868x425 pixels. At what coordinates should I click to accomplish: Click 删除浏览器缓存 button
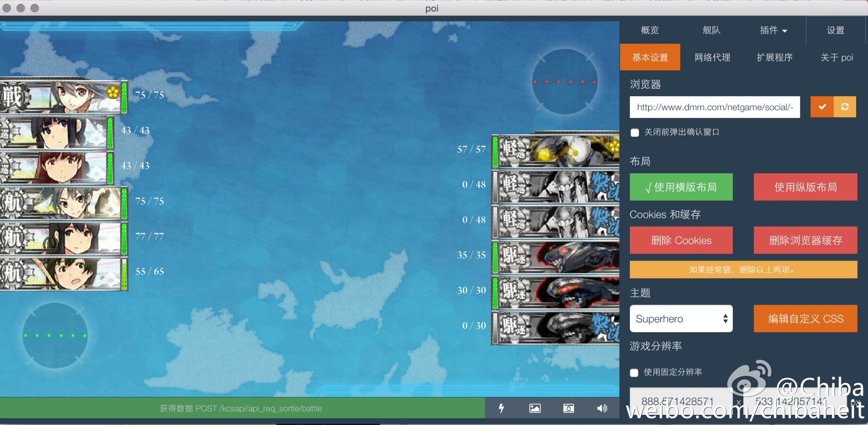(x=805, y=240)
